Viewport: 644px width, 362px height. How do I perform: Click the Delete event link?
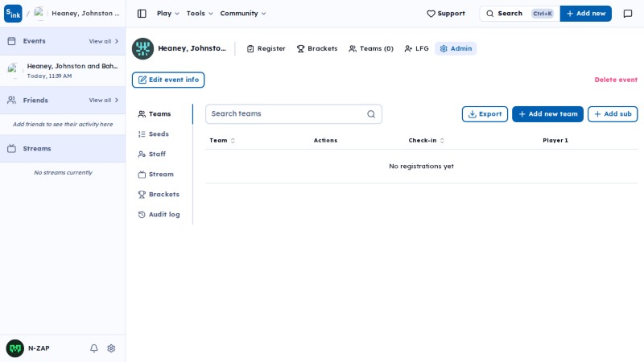pyautogui.click(x=616, y=80)
